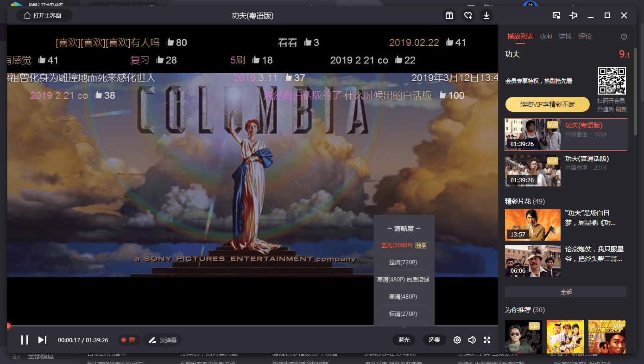Viewport: 644px width, 364px height.
Task: Like the 2019.02.22 comment with 41
Action: [x=449, y=42]
